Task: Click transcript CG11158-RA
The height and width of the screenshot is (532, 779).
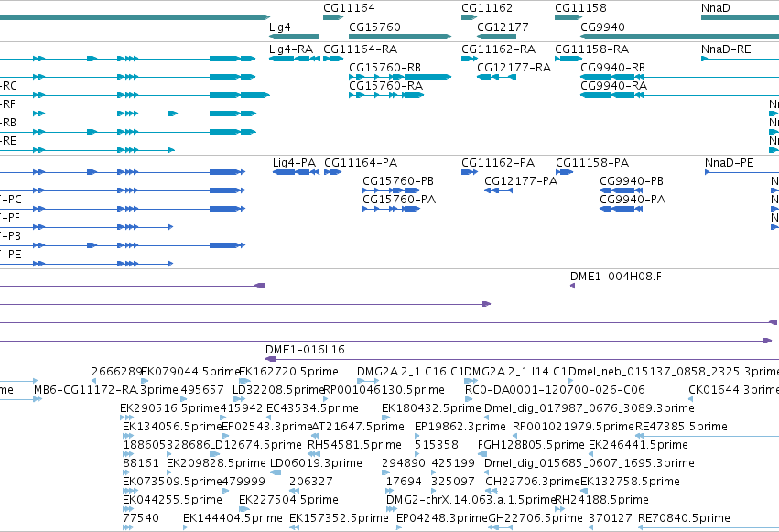Action: coord(568,59)
